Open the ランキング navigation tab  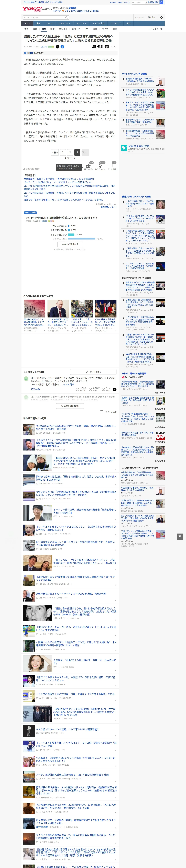[115, 23]
